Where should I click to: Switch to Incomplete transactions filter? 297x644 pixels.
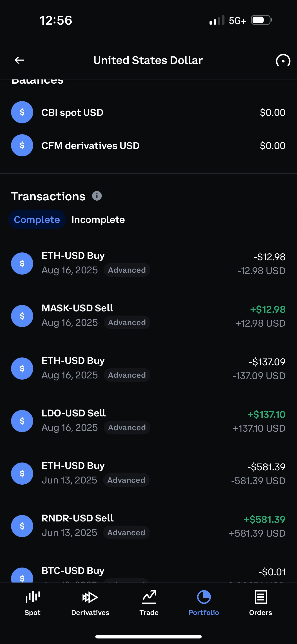pos(98,220)
